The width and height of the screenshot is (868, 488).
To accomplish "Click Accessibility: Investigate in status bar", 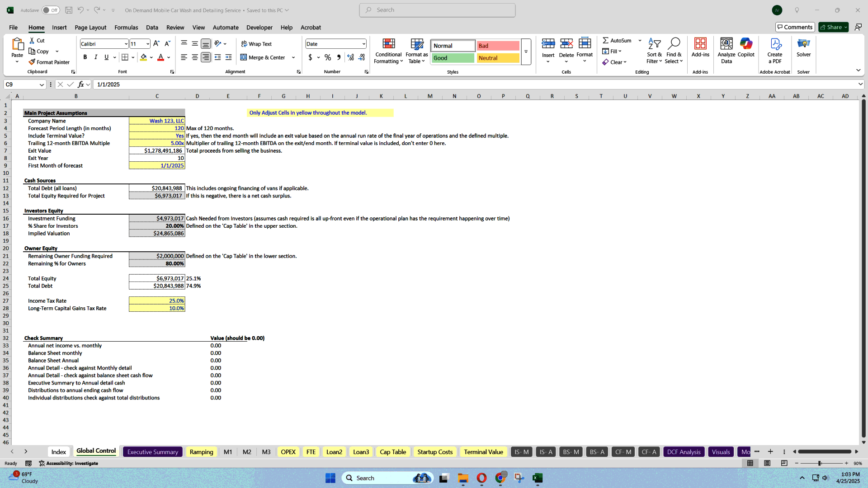I will coord(68,463).
